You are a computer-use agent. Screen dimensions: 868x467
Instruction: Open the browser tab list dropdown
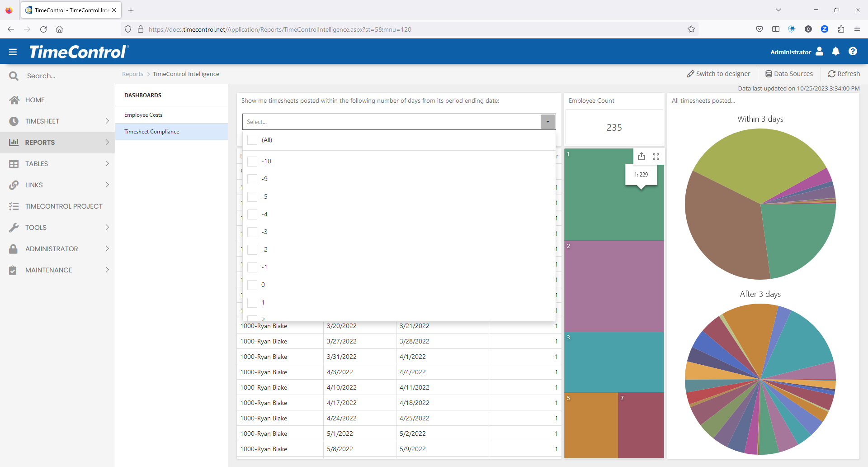click(x=778, y=10)
